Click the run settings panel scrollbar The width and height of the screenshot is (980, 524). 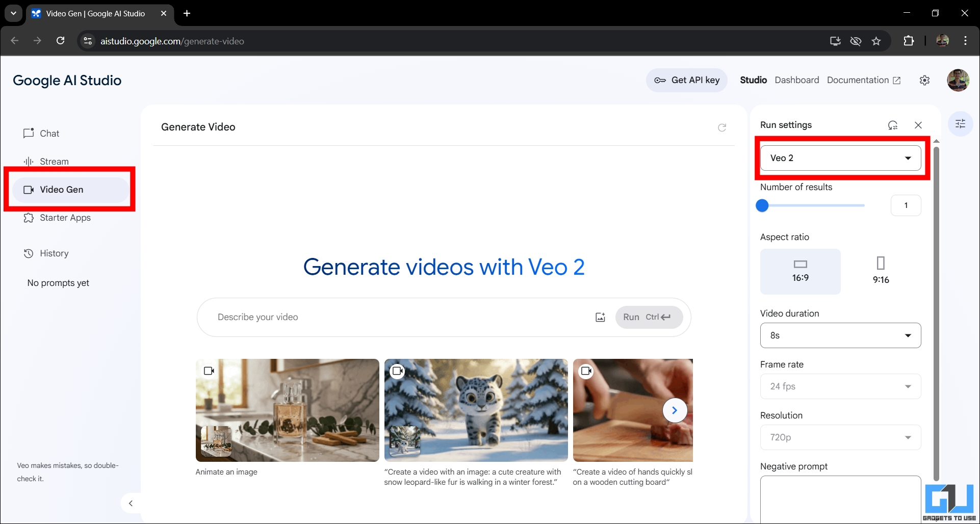pyautogui.click(x=936, y=313)
